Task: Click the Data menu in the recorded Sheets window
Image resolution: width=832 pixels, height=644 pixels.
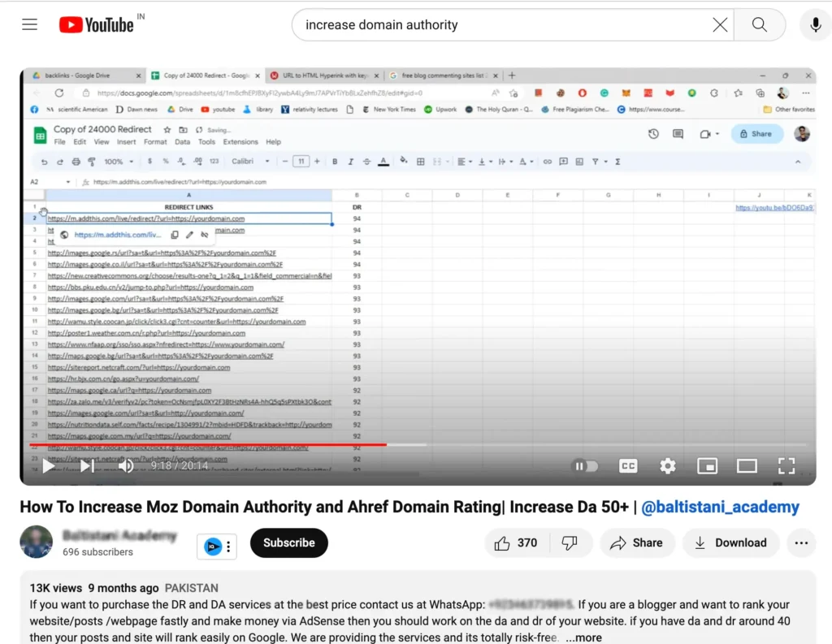Action: [182, 142]
